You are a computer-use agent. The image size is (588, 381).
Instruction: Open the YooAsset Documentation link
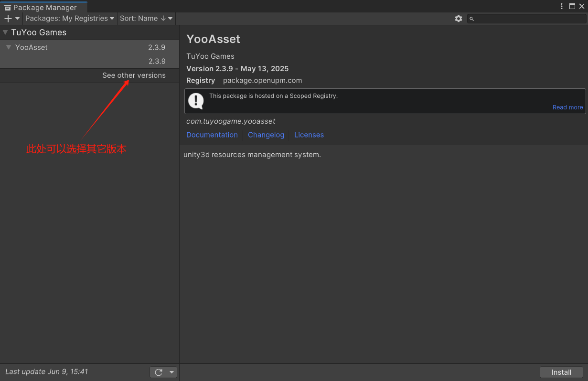(212, 135)
